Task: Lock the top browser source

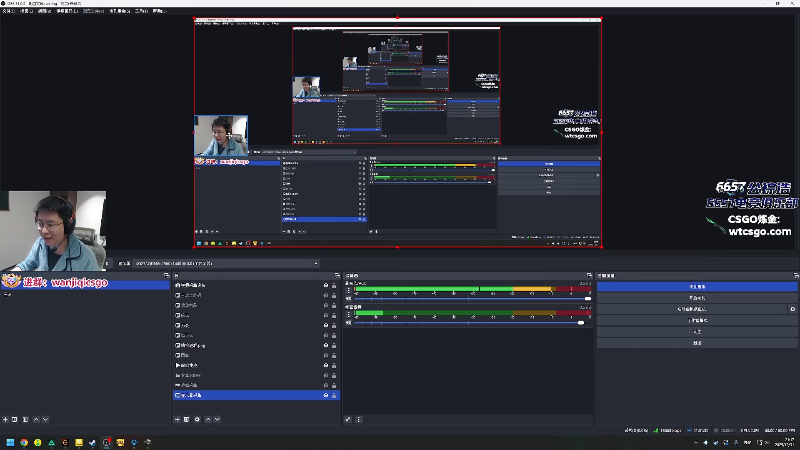Action: [x=334, y=285]
